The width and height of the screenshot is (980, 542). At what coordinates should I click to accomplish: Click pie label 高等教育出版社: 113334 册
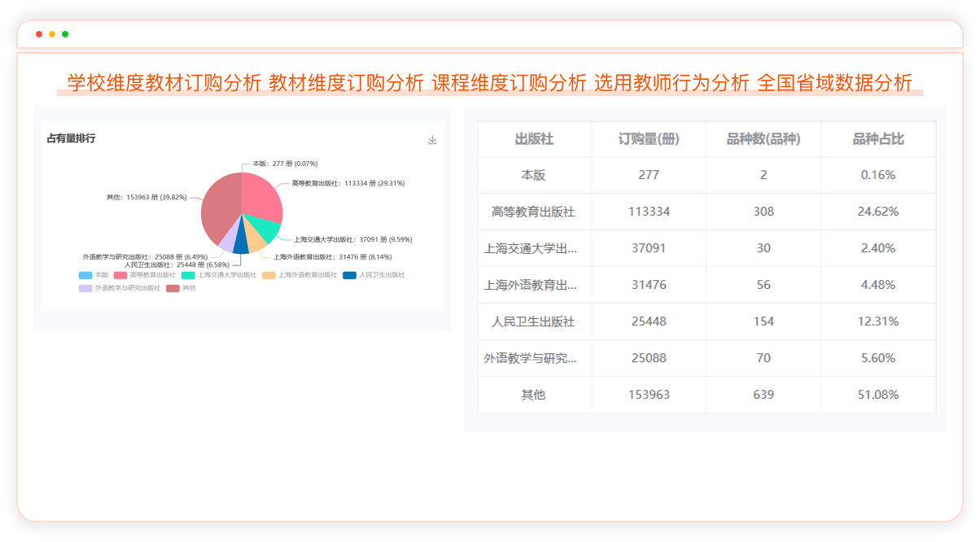point(348,183)
